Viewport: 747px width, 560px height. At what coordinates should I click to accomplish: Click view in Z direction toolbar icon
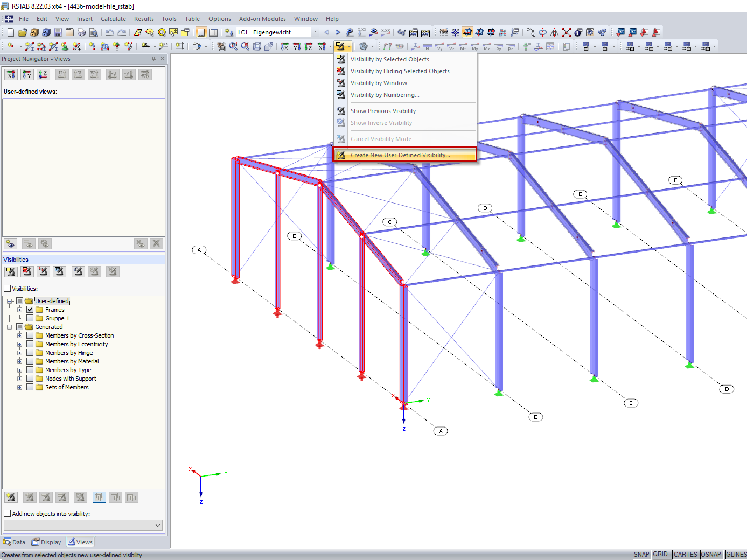[x=309, y=46]
